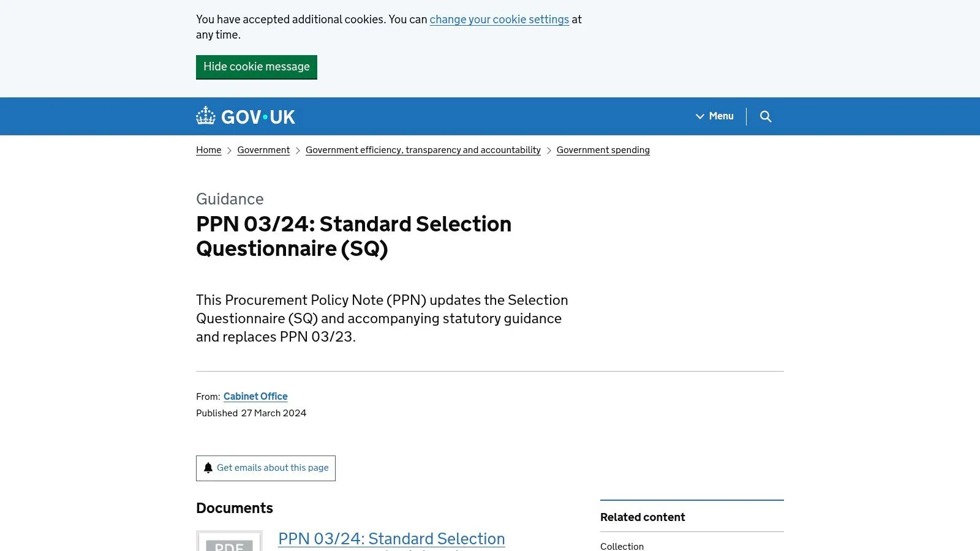Click Get emails about this page

click(x=273, y=468)
